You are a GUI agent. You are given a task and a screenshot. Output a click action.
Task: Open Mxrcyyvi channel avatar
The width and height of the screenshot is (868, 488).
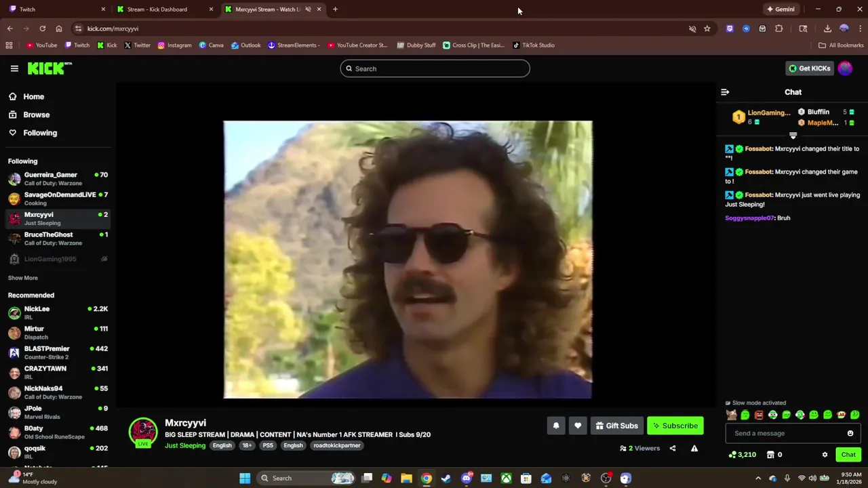(x=143, y=433)
